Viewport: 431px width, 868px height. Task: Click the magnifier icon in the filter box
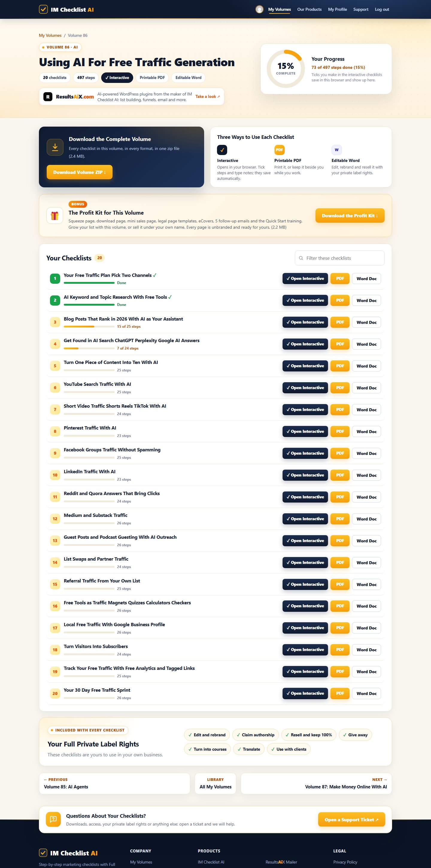tap(301, 258)
